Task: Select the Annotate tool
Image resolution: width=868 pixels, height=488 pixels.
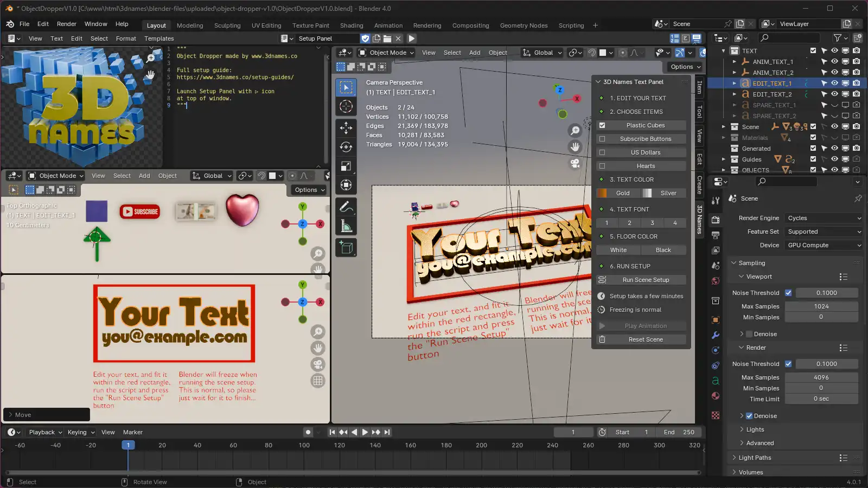Action: [346, 207]
